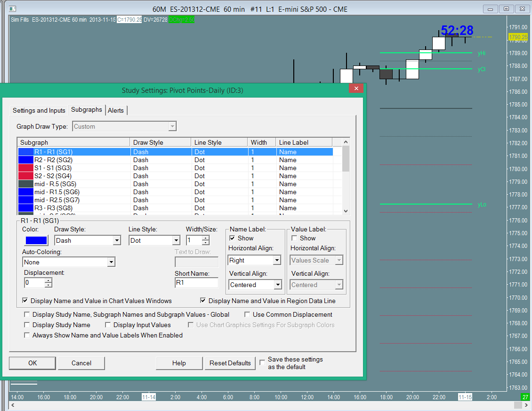Enable Display Study Name checkbox

(27, 325)
